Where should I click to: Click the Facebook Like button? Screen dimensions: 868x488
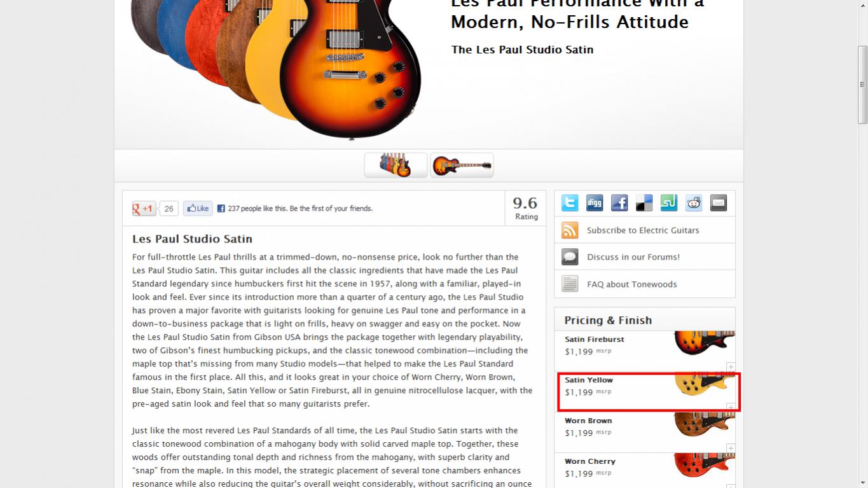point(198,209)
